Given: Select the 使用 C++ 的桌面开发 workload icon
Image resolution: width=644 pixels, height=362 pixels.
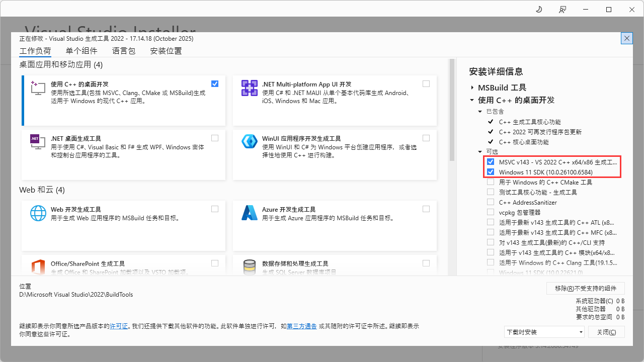Looking at the screenshot, I should (x=37, y=88).
